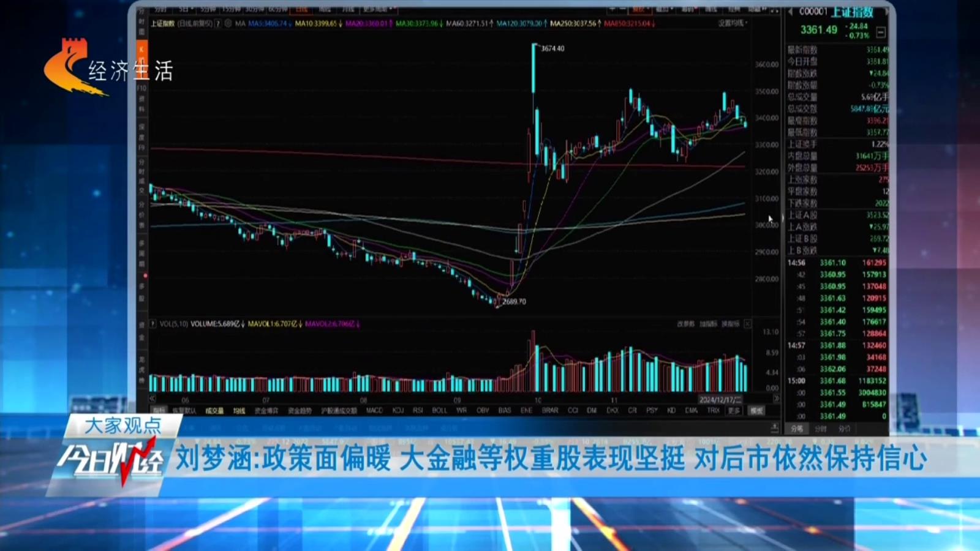Image resolution: width=980 pixels, height=551 pixels.
Task: Toggle the MACD indicator
Action: [x=374, y=410]
